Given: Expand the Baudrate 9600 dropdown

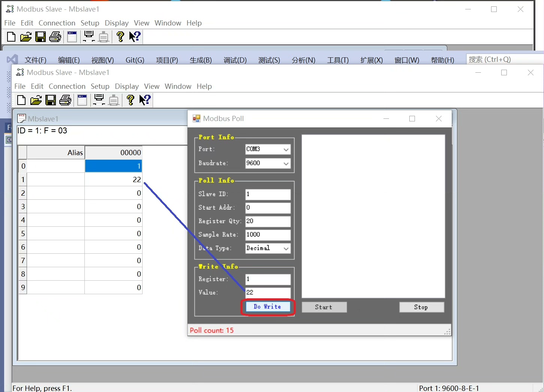Looking at the screenshot, I should pyautogui.click(x=286, y=163).
